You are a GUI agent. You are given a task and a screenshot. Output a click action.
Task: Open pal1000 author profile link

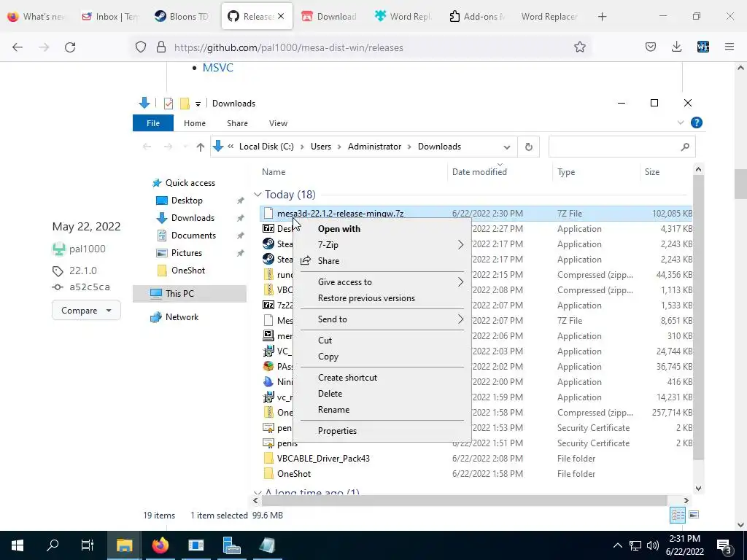pyautogui.click(x=88, y=249)
